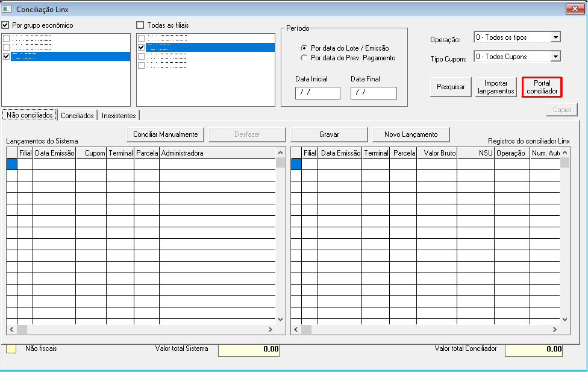The image size is (588, 372).
Task: Switch to Conciliados tab
Action: [x=77, y=116]
